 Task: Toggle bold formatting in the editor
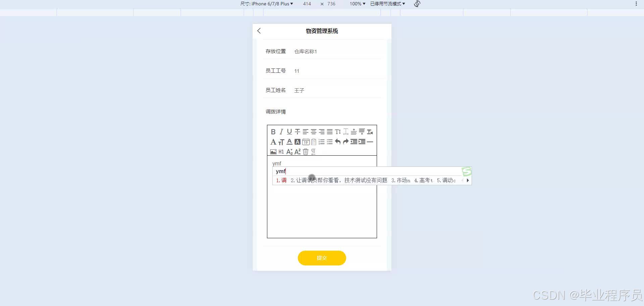coord(273,132)
